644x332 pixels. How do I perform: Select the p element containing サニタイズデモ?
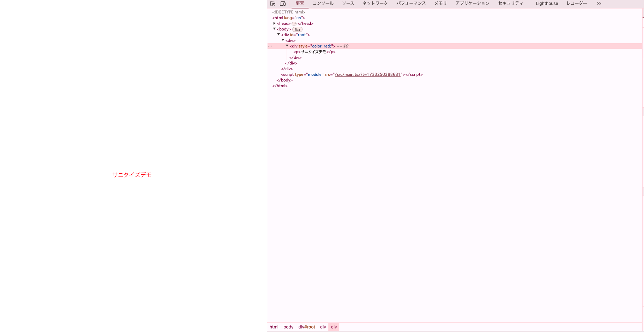coord(314,52)
